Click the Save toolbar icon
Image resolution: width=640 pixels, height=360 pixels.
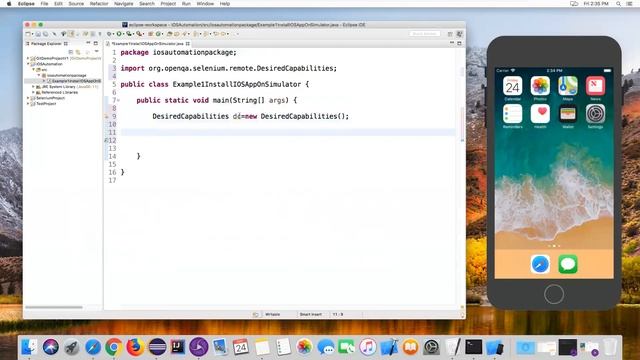(x=38, y=34)
